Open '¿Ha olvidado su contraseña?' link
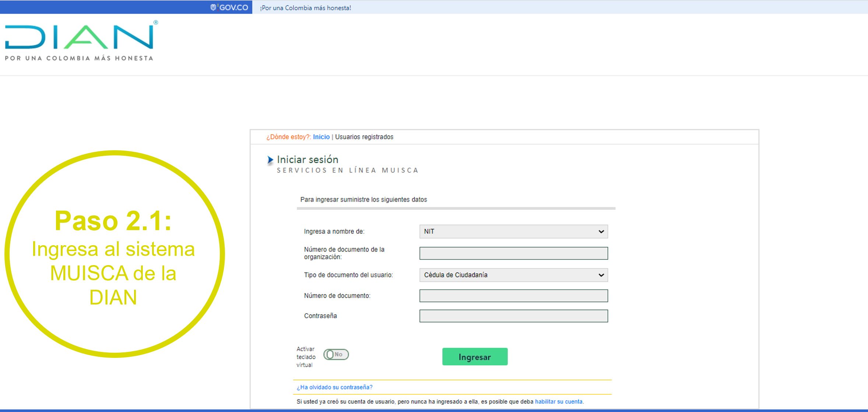The width and height of the screenshot is (868, 412). (x=334, y=387)
